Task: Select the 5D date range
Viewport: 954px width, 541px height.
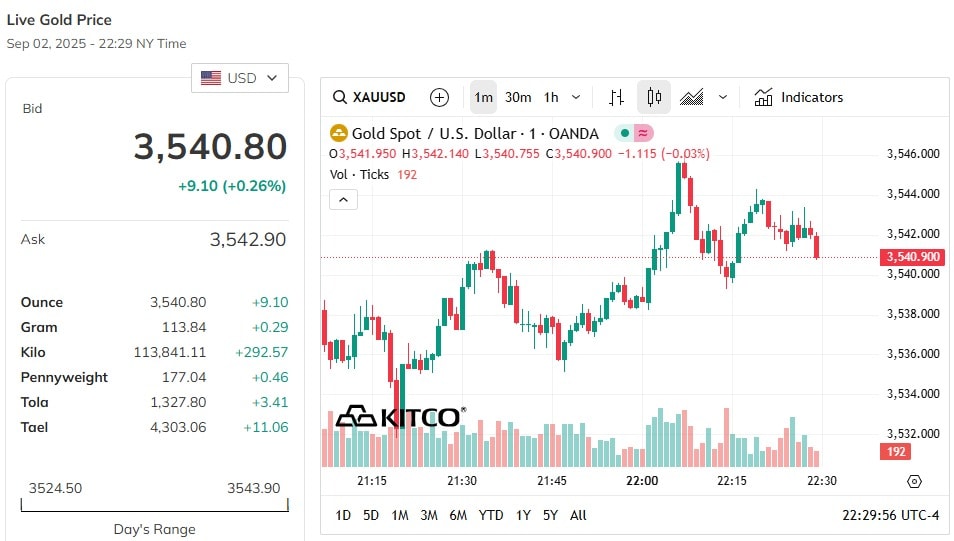Action: tap(371, 515)
